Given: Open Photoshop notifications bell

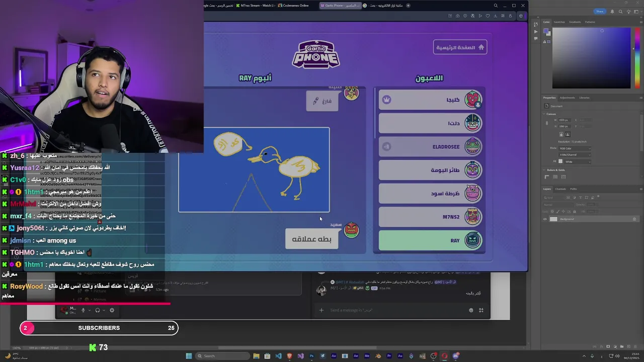Looking at the screenshot, I should 612,12.
